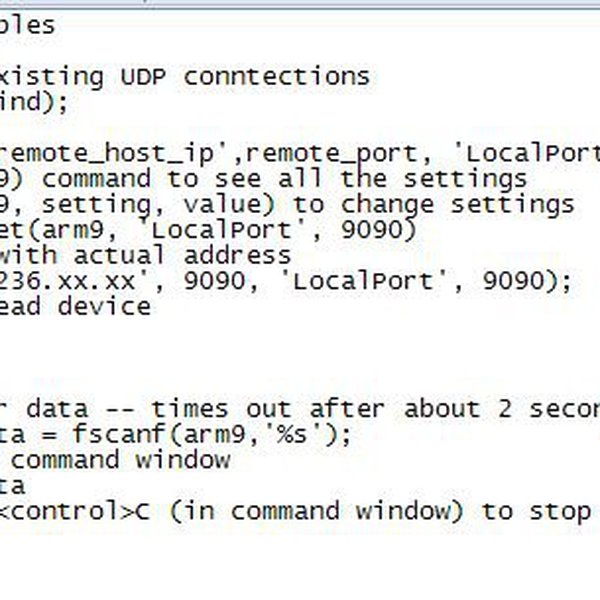Click the word value) in the comment
600x600 pixels.
pos(229,205)
